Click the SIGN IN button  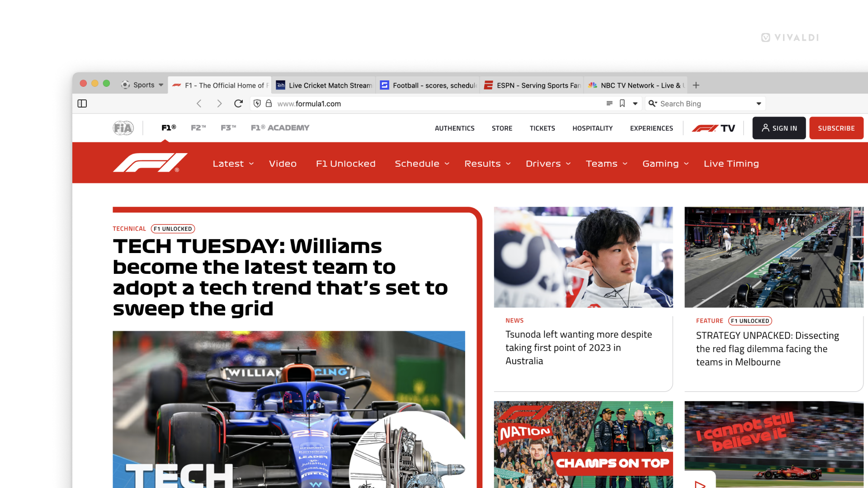(x=779, y=128)
